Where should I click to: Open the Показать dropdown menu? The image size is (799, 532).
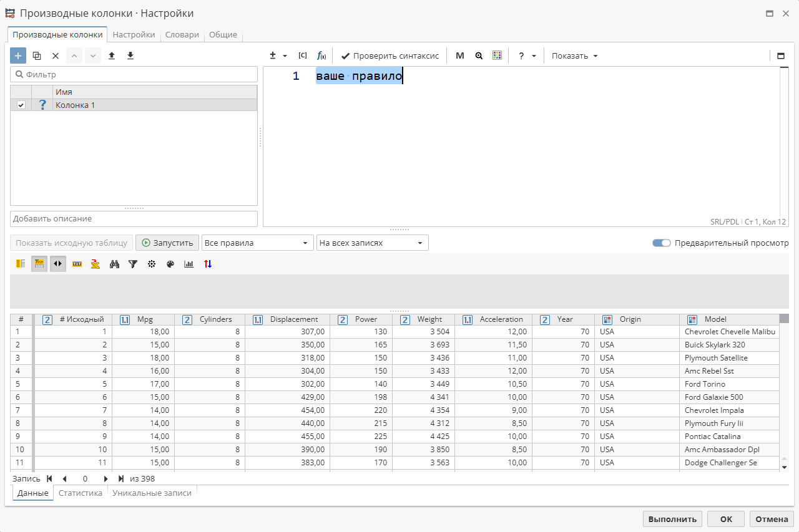pyautogui.click(x=573, y=56)
